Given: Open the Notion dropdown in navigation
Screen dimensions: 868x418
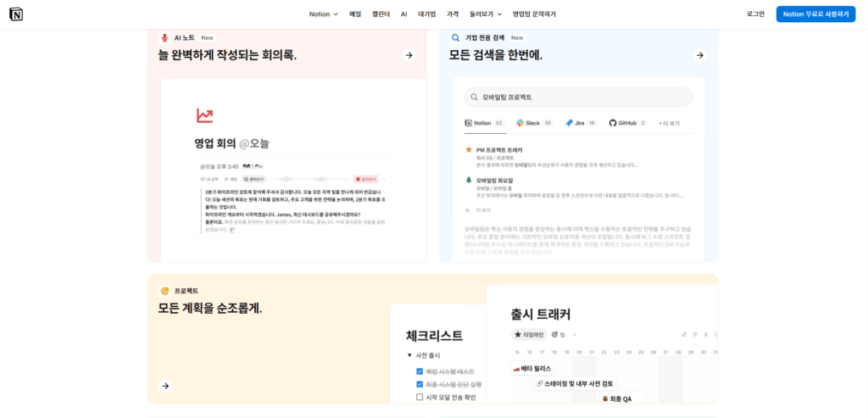Looking at the screenshot, I should 323,14.
